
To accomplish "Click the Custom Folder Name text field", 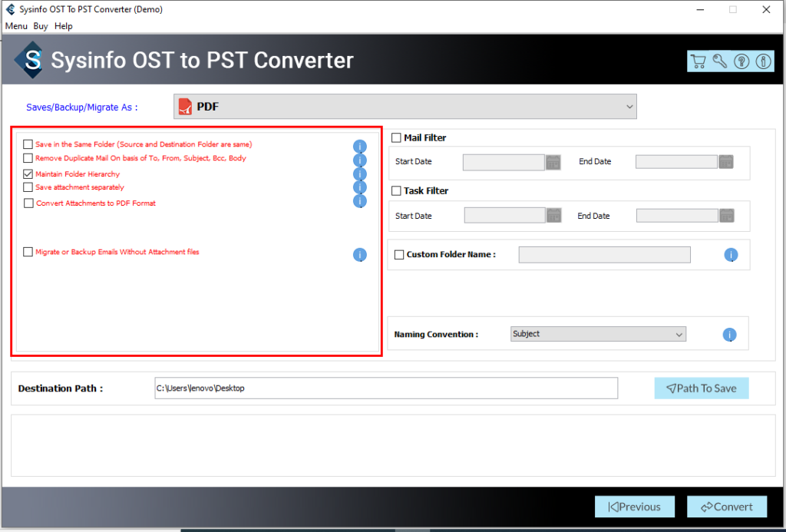I will click(605, 255).
